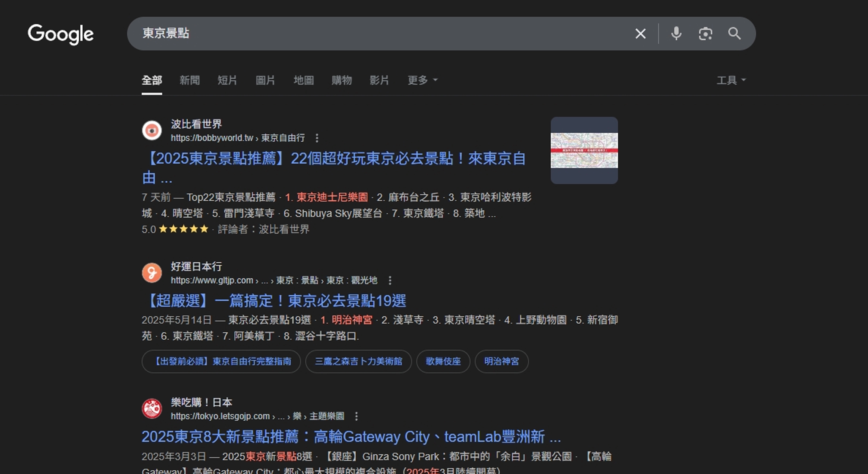Open the 工具 dropdown
Screen dimensions: 868x474
pyautogui.click(x=731, y=80)
